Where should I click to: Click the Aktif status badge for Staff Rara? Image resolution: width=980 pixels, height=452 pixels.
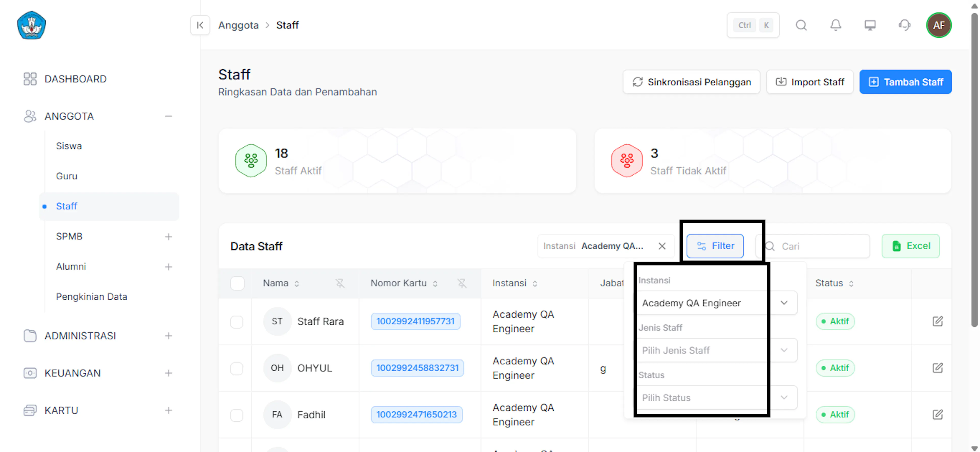tap(835, 321)
